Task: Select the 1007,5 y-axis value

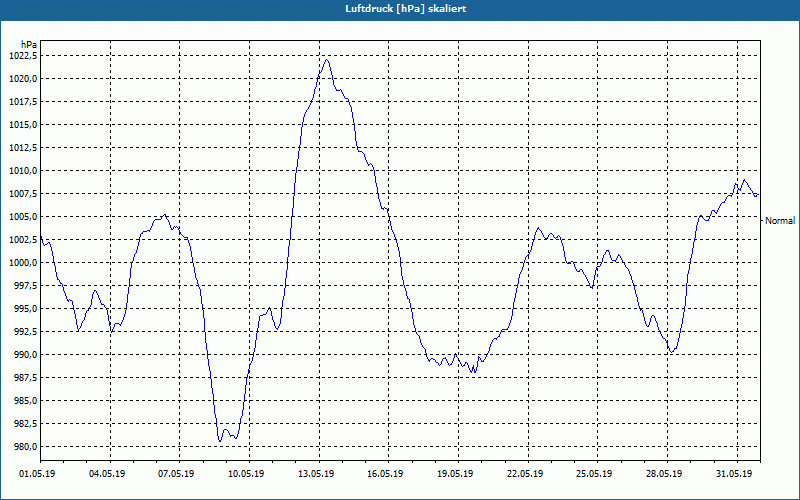Action: point(23,193)
